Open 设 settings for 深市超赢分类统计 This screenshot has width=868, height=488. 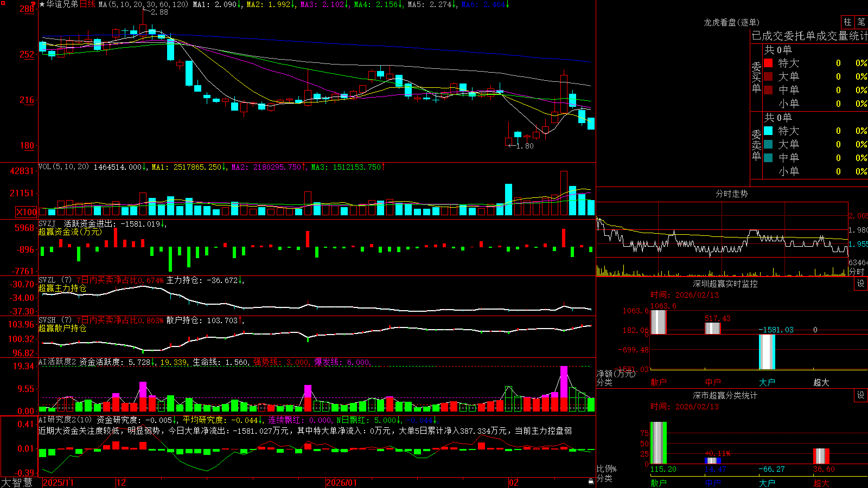(x=861, y=395)
